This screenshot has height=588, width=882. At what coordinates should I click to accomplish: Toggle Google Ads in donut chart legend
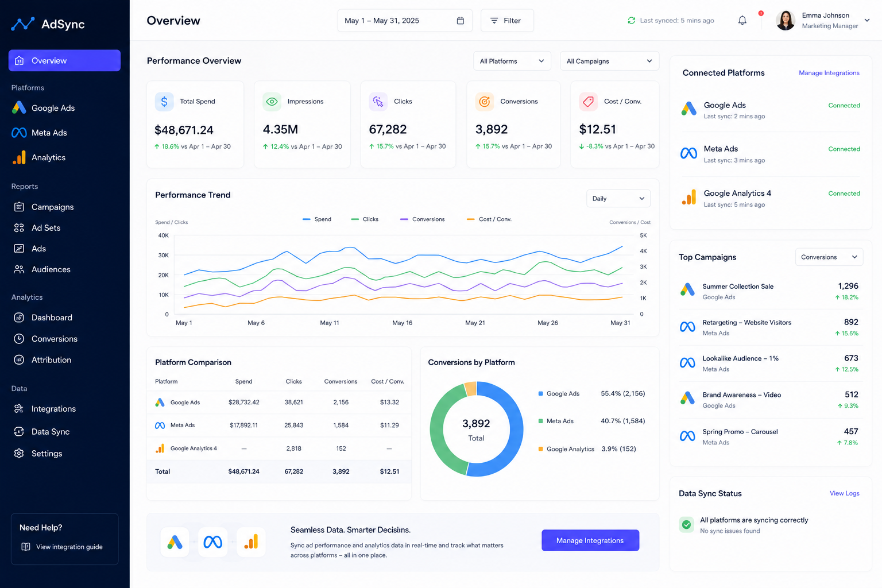[559, 394]
